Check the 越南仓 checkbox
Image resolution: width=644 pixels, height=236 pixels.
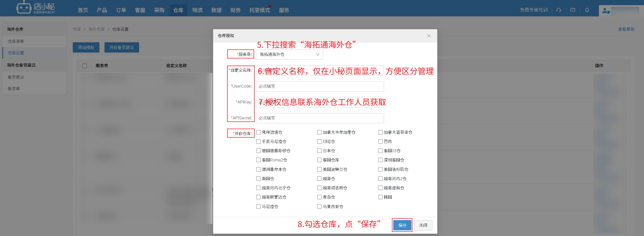[x=319, y=179]
